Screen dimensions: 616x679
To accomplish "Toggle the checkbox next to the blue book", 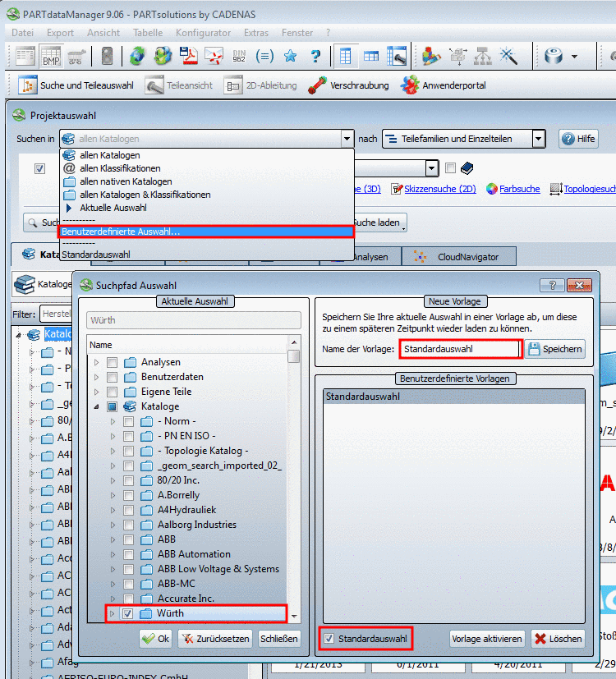I will click(x=451, y=168).
